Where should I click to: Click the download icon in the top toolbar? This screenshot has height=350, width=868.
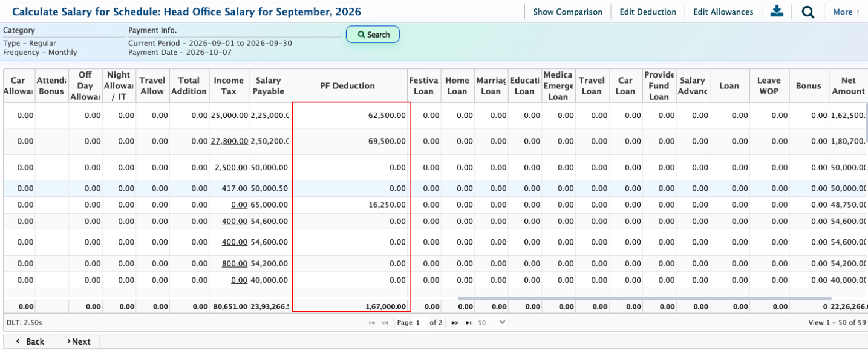[777, 12]
